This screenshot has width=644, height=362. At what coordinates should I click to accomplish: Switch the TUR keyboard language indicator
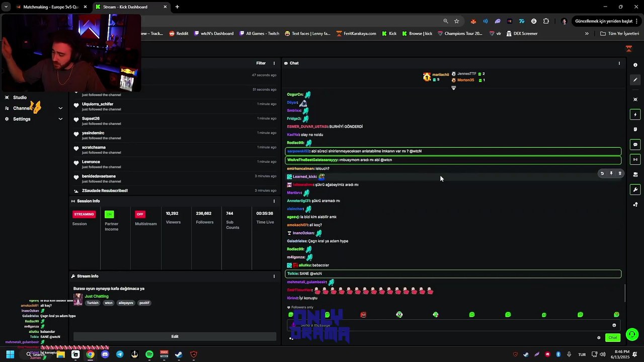point(582,354)
